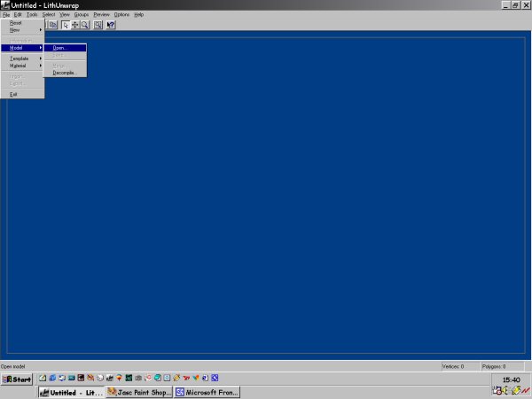Expand the Template submenu
Image resolution: width=532 pixels, height=399 pixels.
click(x=22, y=59)
